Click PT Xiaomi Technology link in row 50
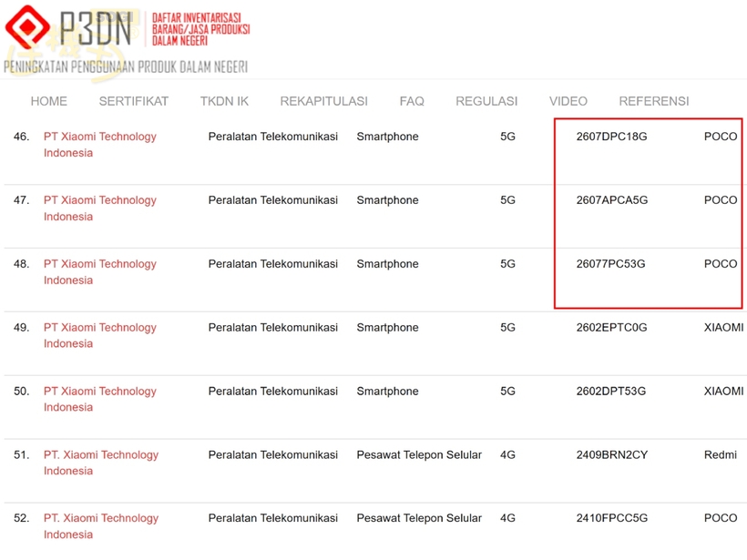747x560 pixels. 100,399
